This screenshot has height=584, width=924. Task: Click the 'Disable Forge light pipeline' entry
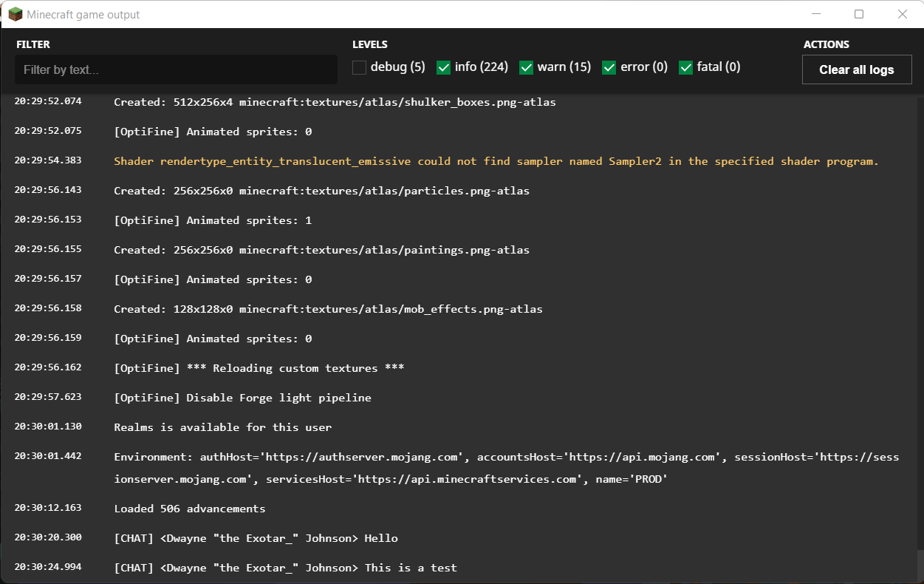[x=242, y=398]
